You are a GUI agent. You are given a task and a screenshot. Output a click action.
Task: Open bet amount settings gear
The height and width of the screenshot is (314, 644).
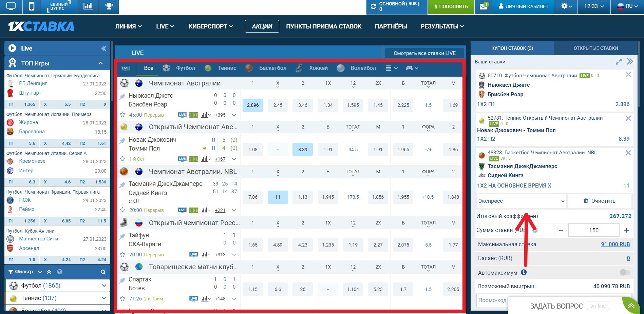(535, 230)
